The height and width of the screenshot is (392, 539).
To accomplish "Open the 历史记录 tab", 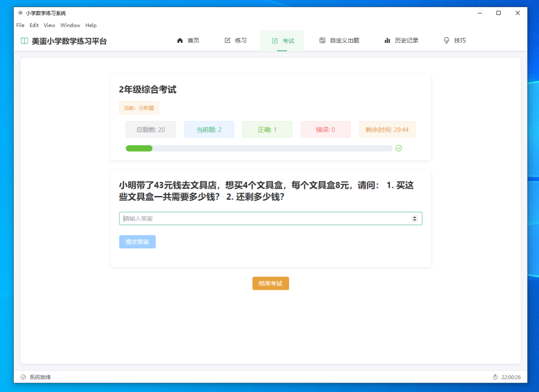I will coord(401,40).
